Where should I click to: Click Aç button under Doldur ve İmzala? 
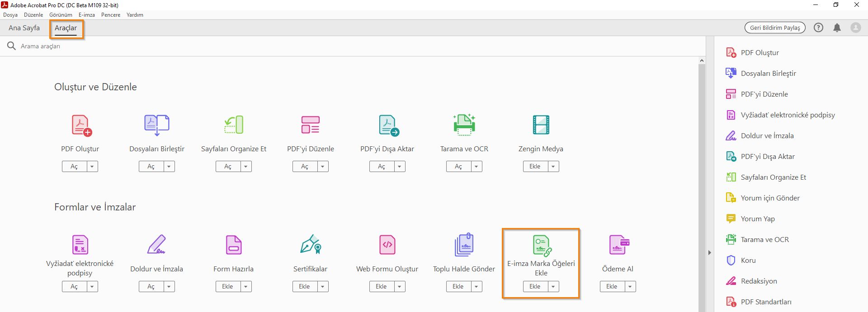pyautogui.click(x=151, y=287)
